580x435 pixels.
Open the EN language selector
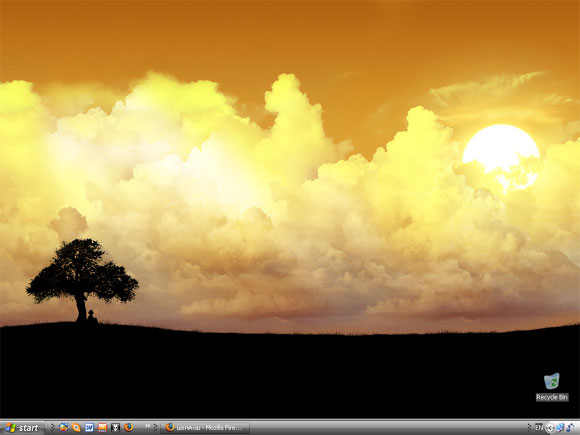(539, 427)
